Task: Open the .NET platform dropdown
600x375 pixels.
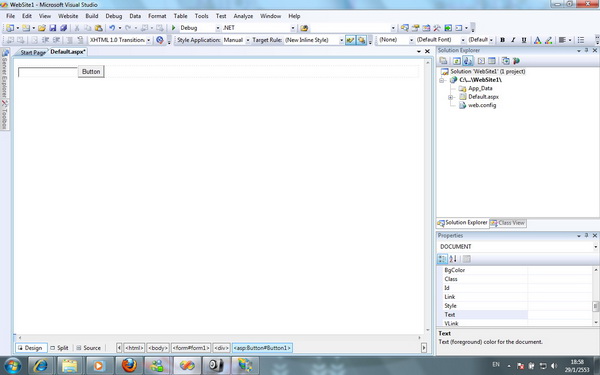Action: (293, 28)
